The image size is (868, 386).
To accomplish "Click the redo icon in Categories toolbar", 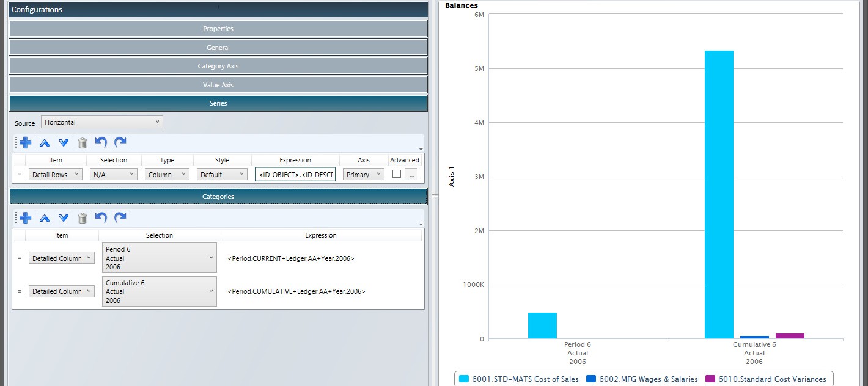I will 120,218.
